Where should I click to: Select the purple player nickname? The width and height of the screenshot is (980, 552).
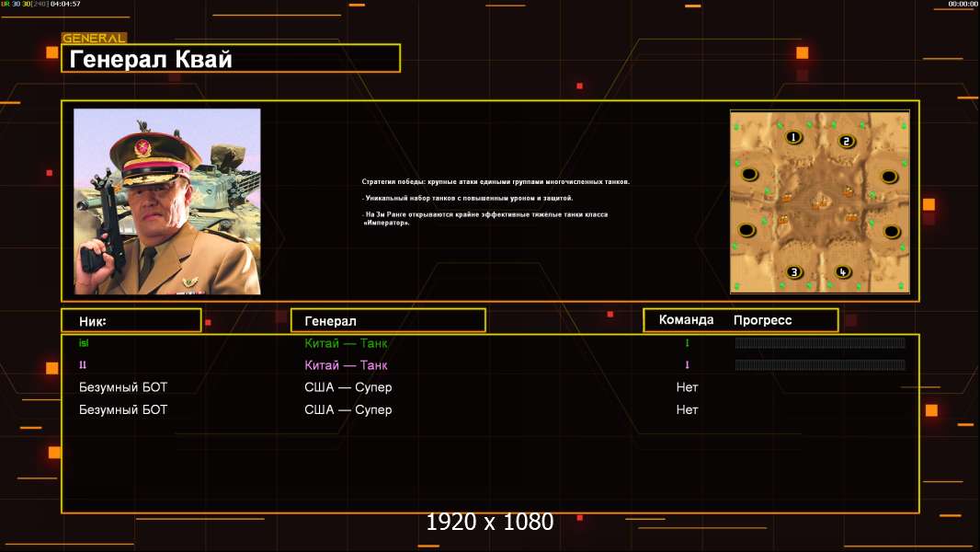83,364
